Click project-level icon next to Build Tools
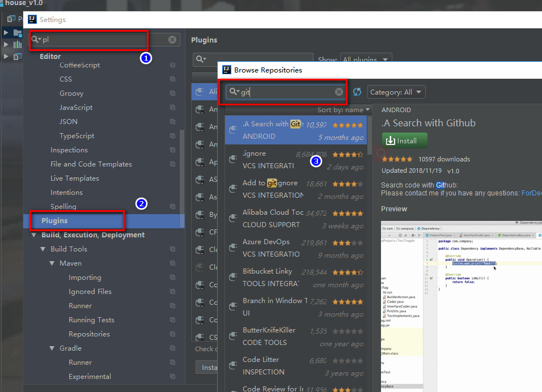Viewport: 542px width, 392px height. pyautogui.click(x=172, y=249)
